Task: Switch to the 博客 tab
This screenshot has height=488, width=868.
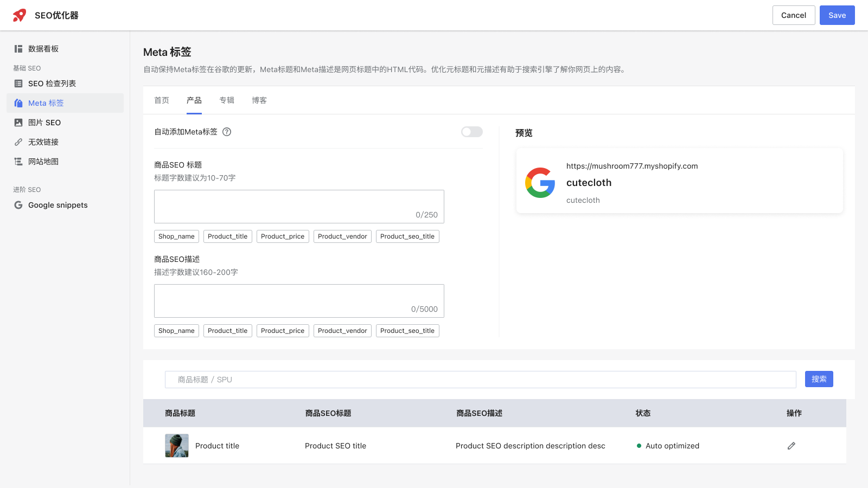Action: point(259,100)
